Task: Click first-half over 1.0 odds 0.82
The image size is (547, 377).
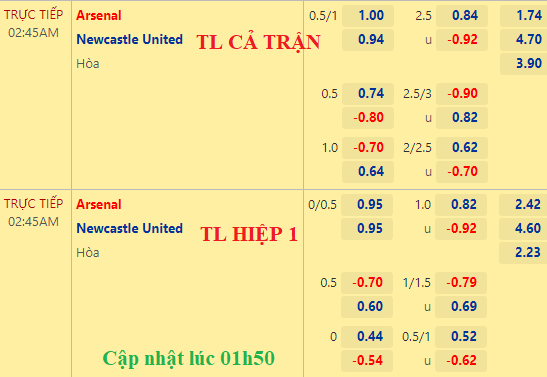Action: coord(461,205)
